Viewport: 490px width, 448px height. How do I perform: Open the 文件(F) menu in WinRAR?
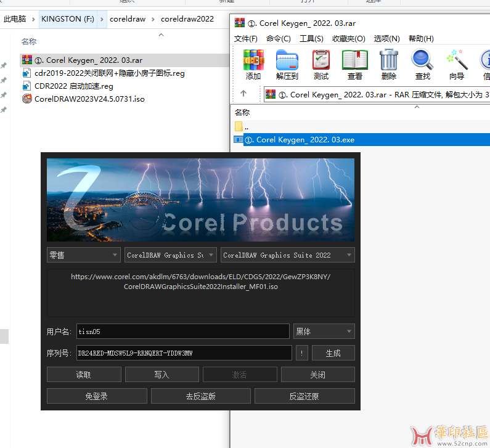(x=246, y=38)
